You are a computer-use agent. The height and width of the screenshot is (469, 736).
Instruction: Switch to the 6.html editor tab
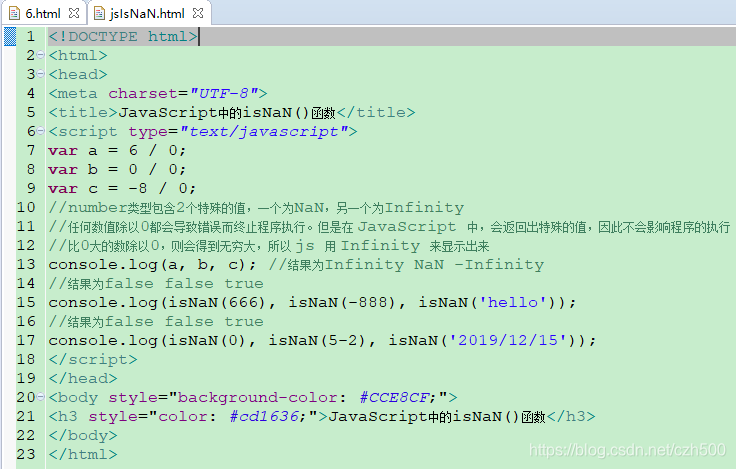coord(43,14)
